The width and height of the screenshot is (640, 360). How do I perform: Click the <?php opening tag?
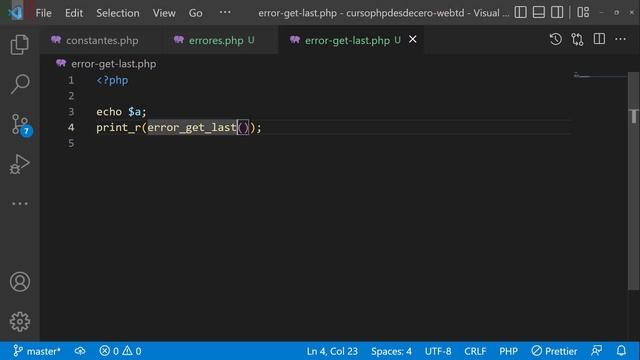click(x=112, y=80)
